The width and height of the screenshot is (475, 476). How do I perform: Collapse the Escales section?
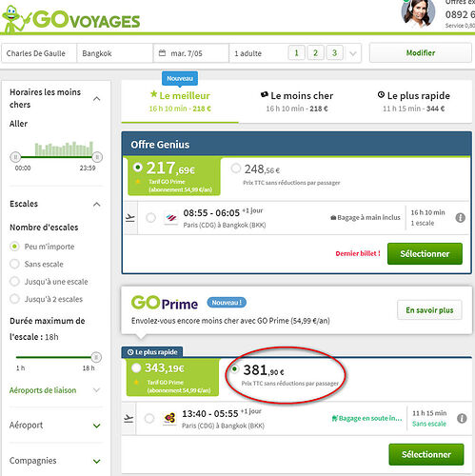tap(97, 205)
